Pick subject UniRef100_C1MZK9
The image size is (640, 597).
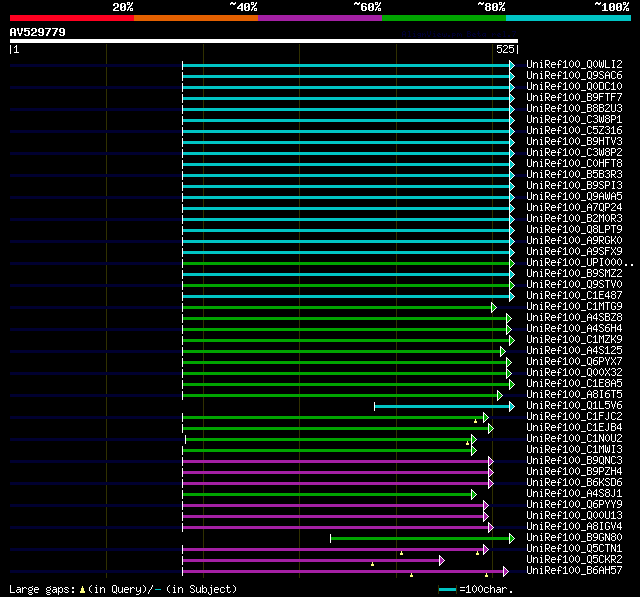[x=574, y=340]
